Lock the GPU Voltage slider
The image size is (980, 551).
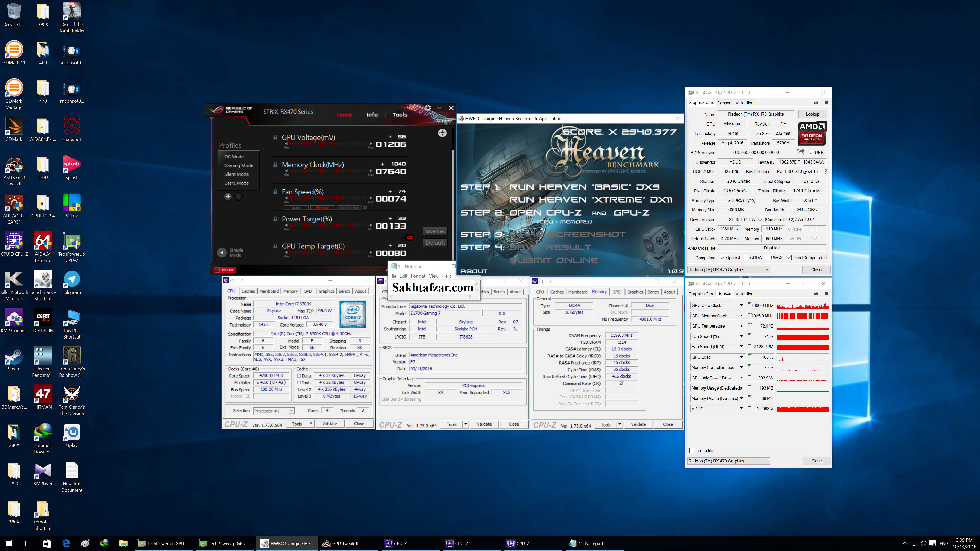pos(275,137)
